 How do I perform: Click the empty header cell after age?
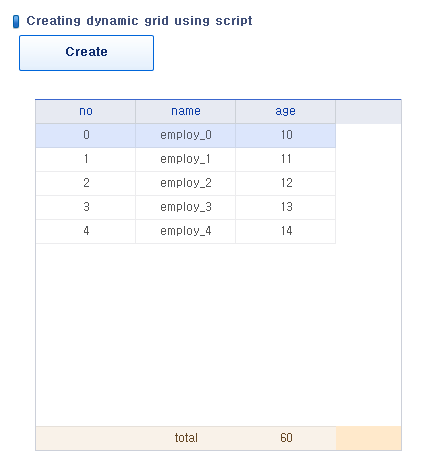368,112
